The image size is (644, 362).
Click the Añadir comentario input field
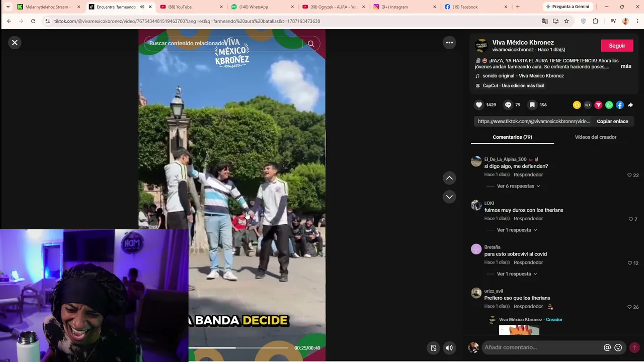(542, 347)
